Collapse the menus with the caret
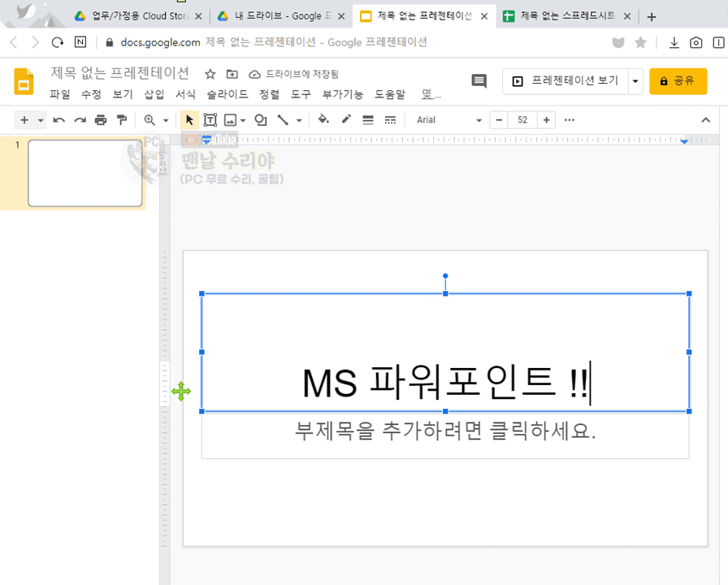Screen dimensions: 728x585 706,120
